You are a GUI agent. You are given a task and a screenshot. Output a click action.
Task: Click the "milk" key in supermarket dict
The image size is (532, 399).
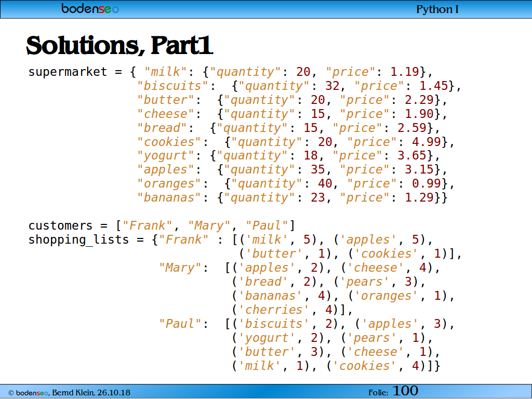tap(166, 72)
